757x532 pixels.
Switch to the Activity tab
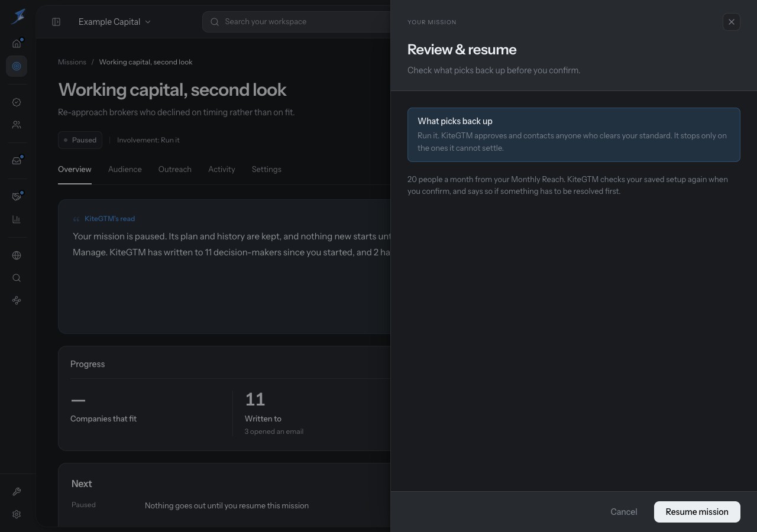point(222,169)
